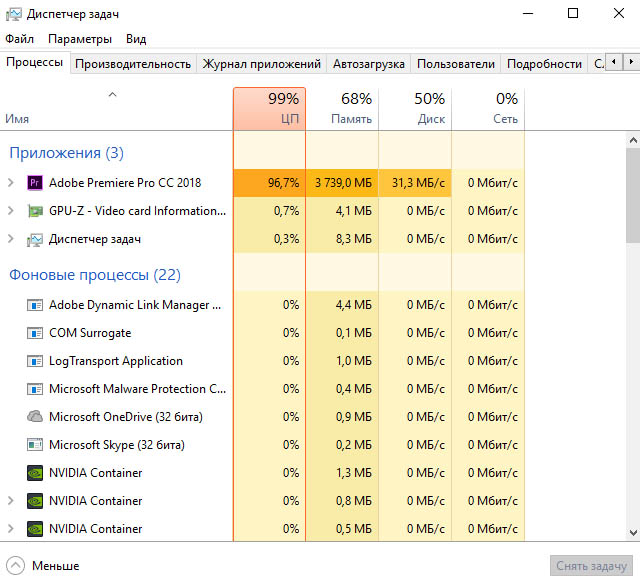Click the 4,1 МБ memory value
This screenshot has height=588, width=640.
tap(353, 211)
